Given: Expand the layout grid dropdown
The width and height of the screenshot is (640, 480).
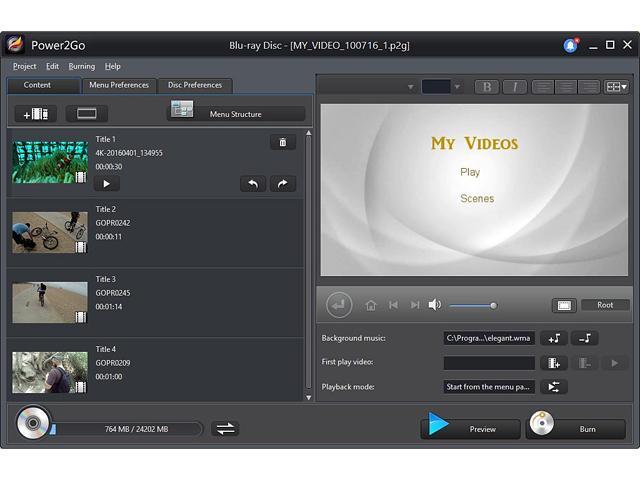Looking at the screenshot, I should pos(617,87).
